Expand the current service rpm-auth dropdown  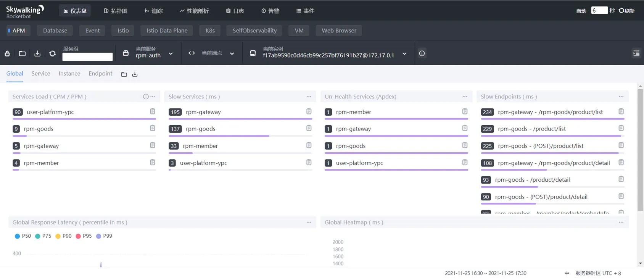(171, 53)
